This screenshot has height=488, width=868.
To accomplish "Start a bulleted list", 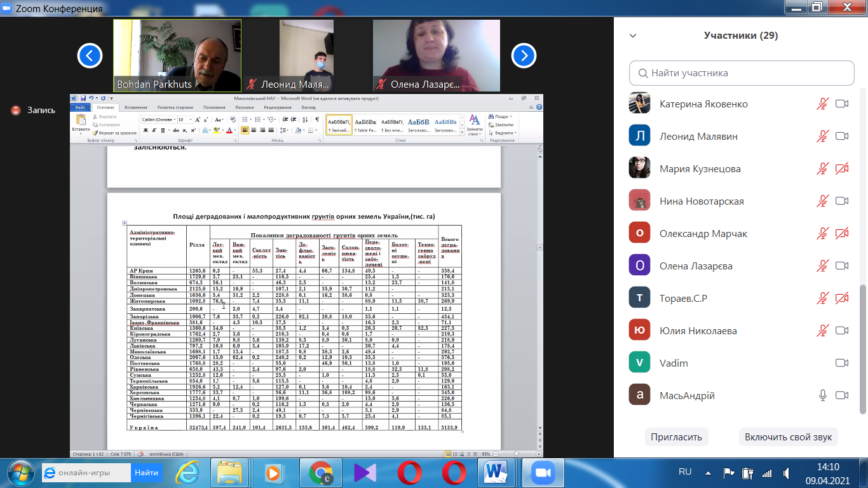I will (246, 119).
